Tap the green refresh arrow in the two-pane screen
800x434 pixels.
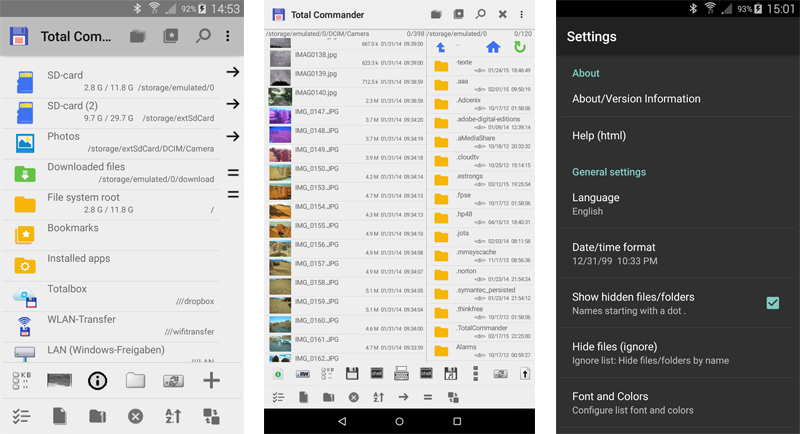tap(520, 47)
